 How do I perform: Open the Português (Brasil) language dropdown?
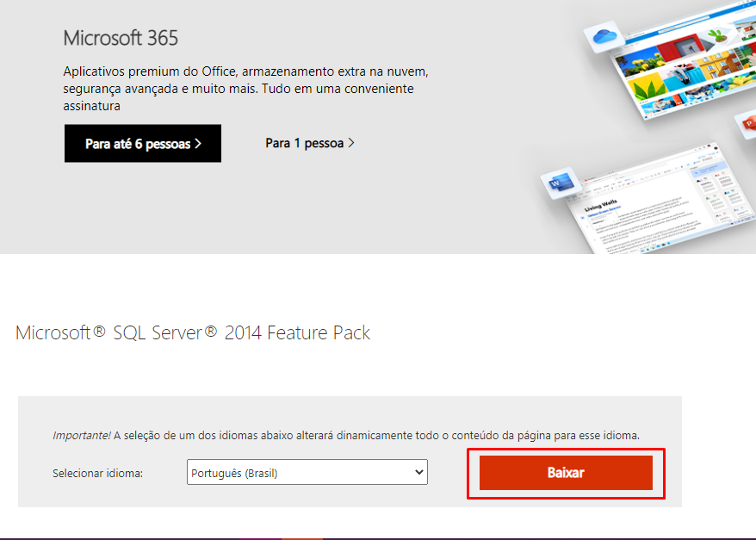(x=307, y=473)
